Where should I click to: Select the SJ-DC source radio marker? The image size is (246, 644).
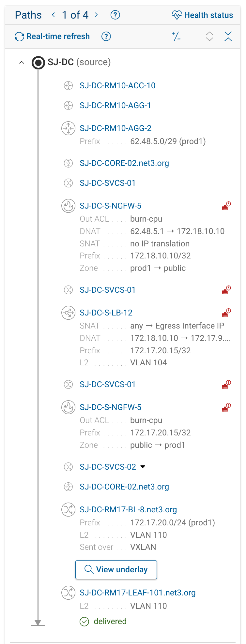pyautogui.click(x=38, y=63)
